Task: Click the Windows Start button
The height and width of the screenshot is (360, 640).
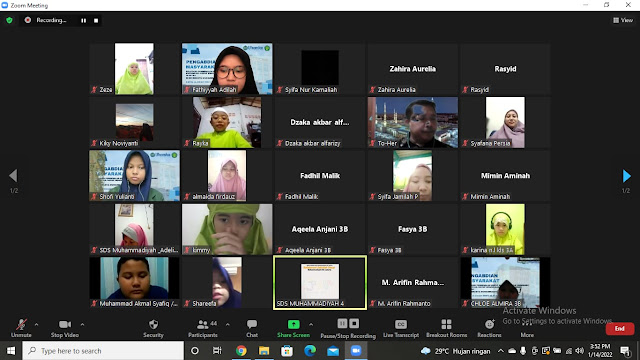Action: coord(11,351)
